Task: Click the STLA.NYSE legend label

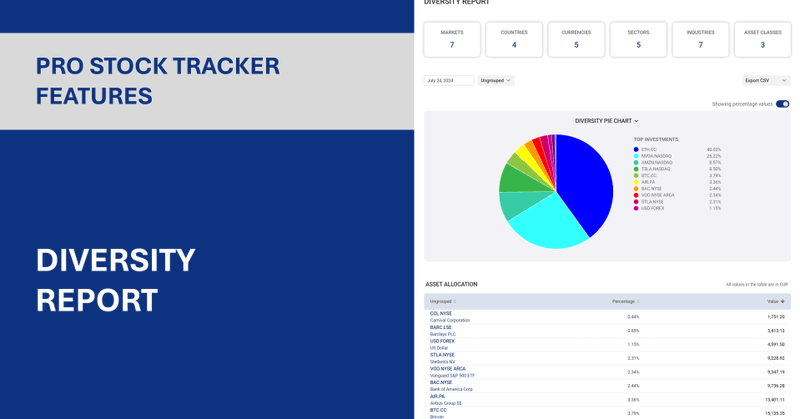Action: pos(653,202)
